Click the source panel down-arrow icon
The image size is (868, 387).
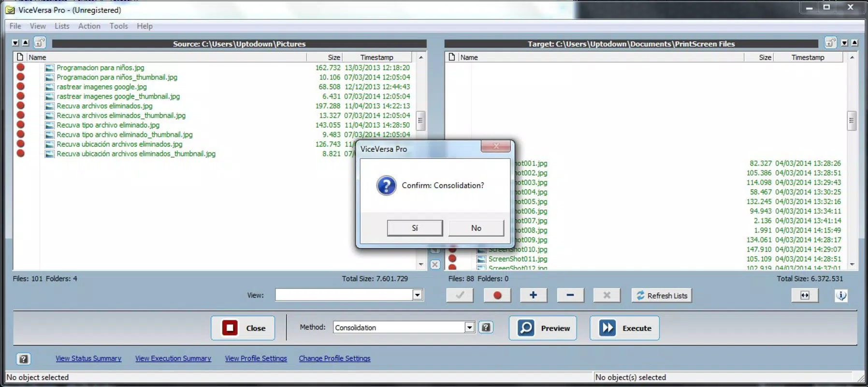[15, 43]
